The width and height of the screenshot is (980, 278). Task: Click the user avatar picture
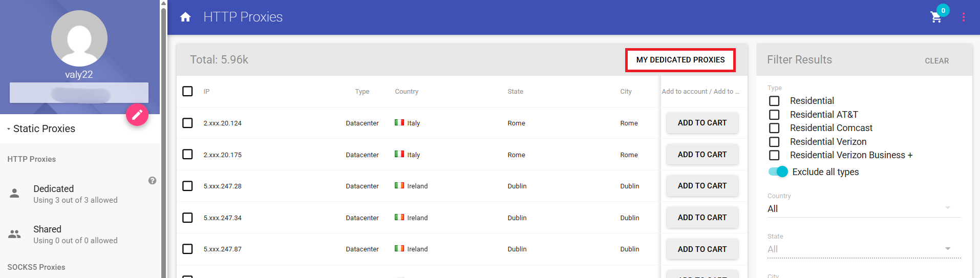click(79, 38)
